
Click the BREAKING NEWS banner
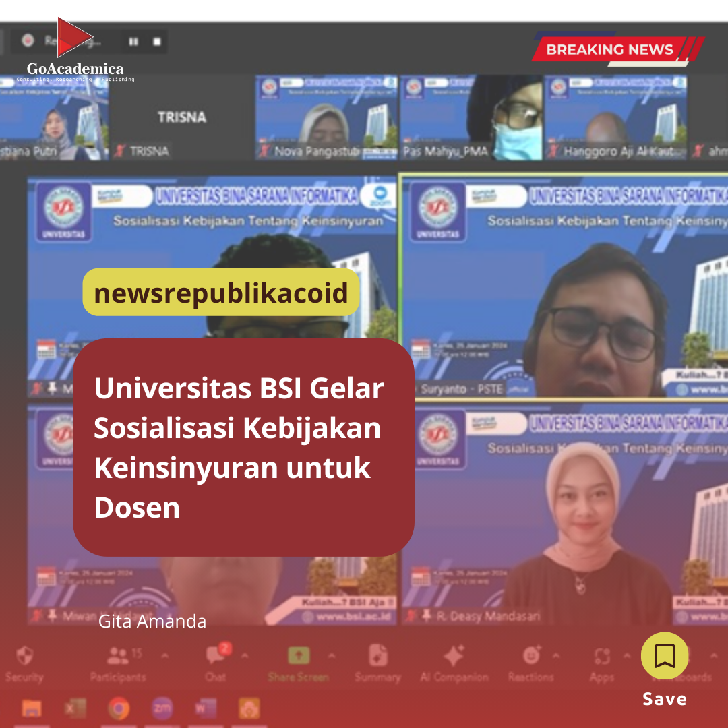pos(617,49)
